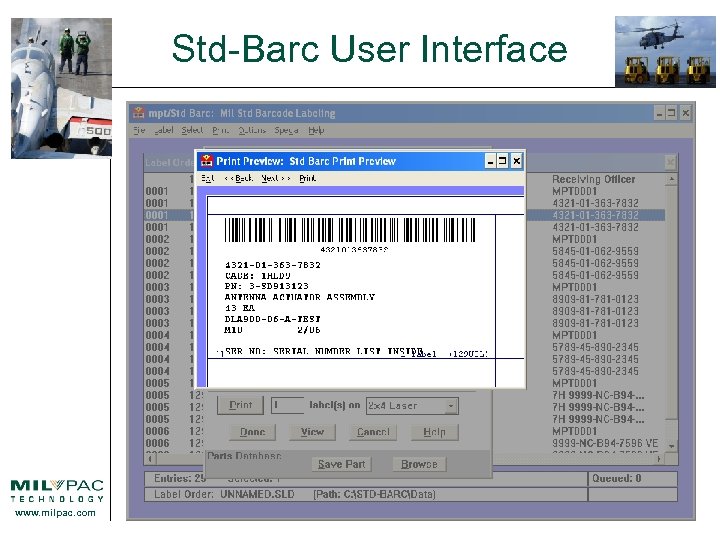
Task: Click the horizontal scroll-right arrow
Action: point(659,458)
